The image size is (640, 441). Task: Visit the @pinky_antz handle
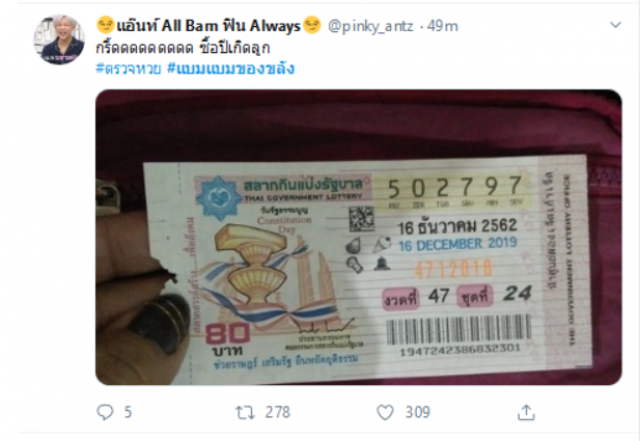pyautogui.click(x=371, y=26)
